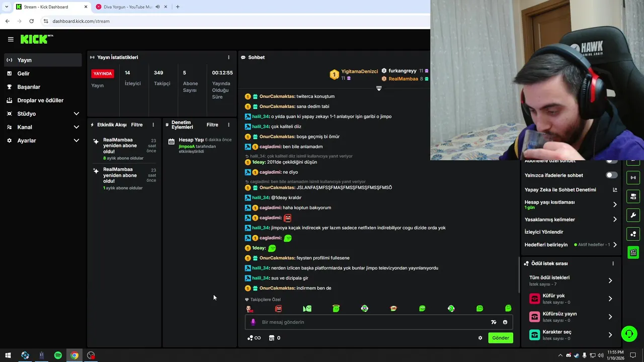
Task: Open Etkinlik Akışı three-dot menu
Action: [153, 125]
